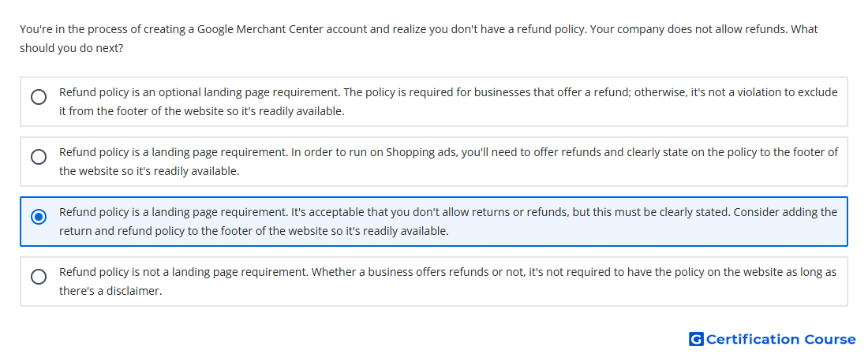Click the selected radio button in the highlighted answer

pos(39,217)
